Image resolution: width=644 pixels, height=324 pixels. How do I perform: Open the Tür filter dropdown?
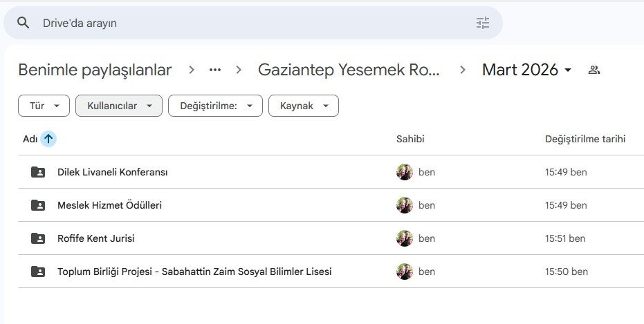coord(44,106)
